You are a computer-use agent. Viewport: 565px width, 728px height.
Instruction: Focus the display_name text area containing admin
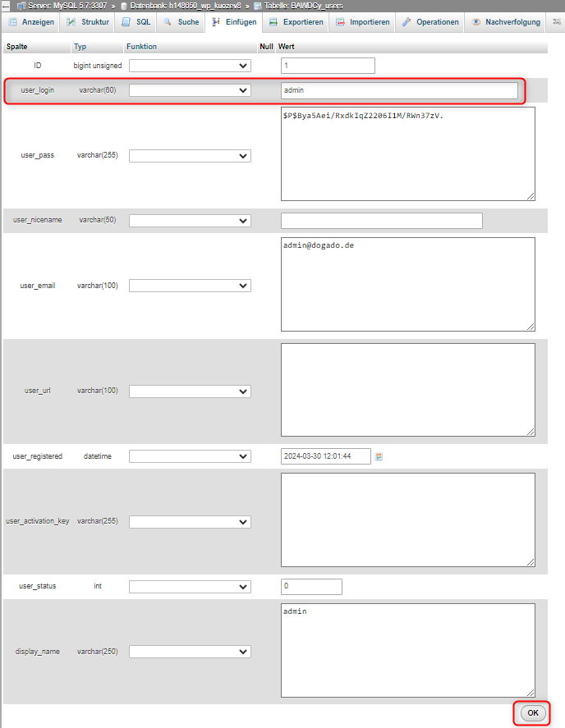pyautogui.click(x=407, y=650)
